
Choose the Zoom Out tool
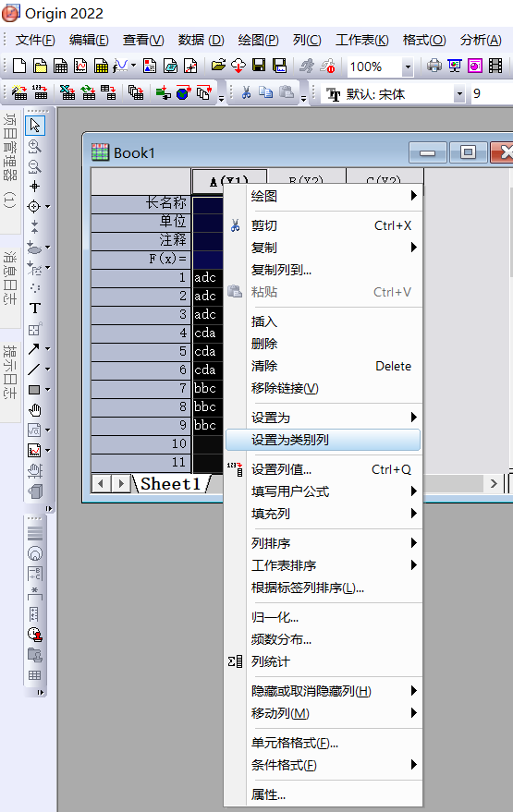click(35, 167)
